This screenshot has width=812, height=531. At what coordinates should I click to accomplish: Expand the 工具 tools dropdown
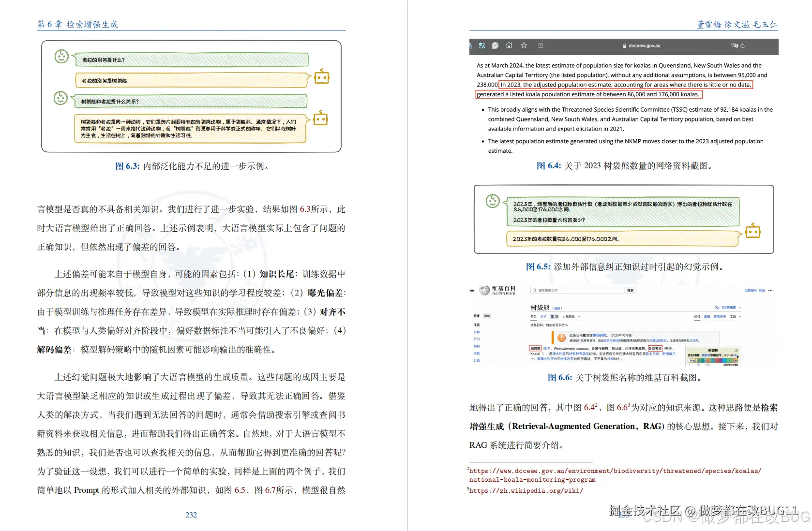[736, 317]
